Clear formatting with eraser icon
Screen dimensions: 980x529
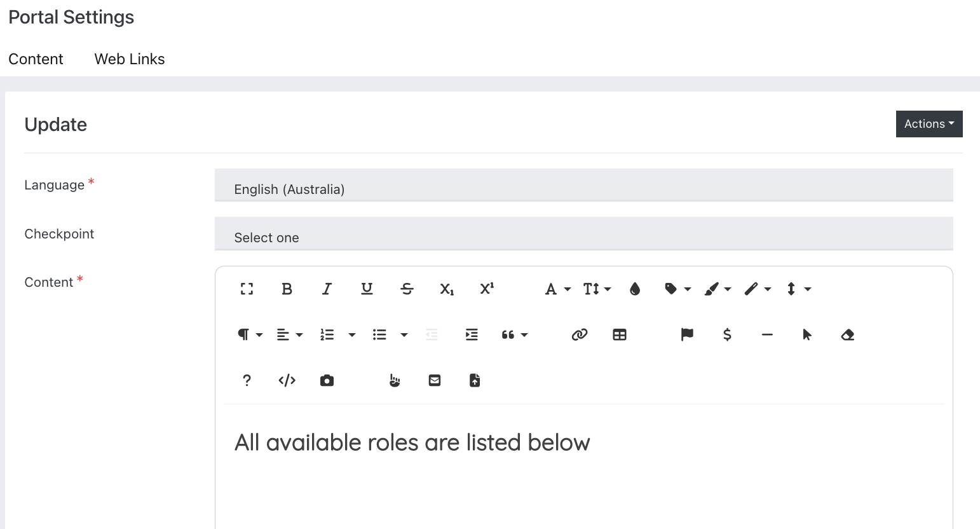point(847,335)
